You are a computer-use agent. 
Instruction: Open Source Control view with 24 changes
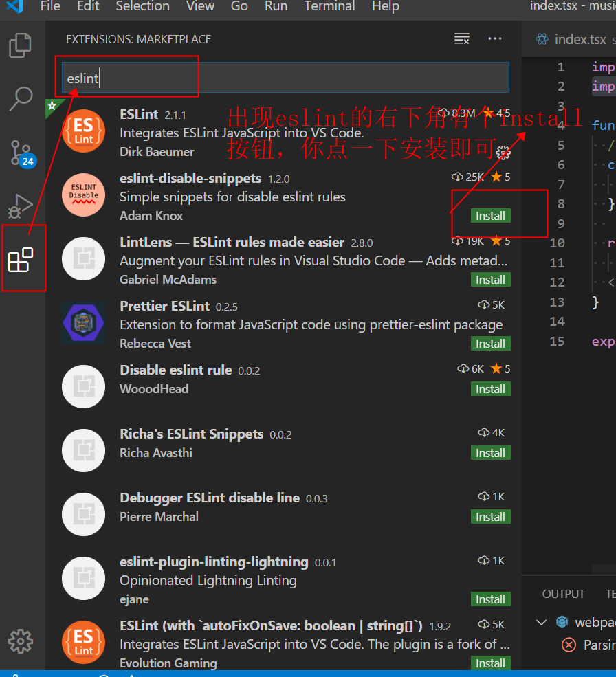click(23, 154)
